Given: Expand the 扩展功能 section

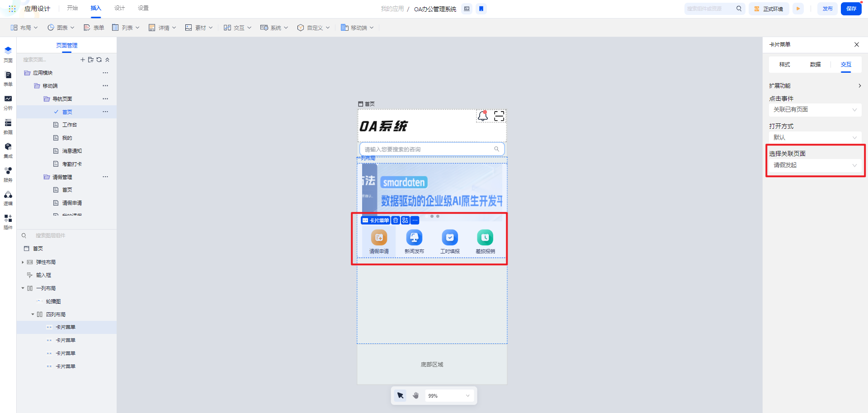Looking at the screenshot, I should point(815,85).
